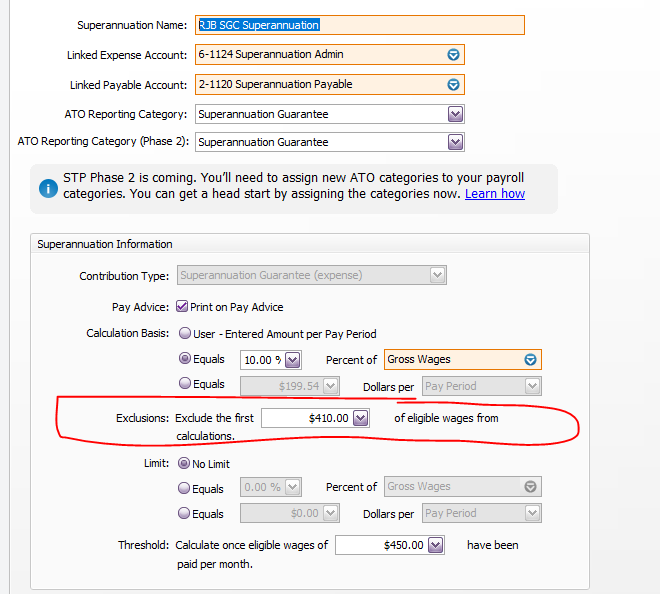Image resolution: width=660 pixels, height=594 pixels.
Task: Select Limit Equals percent radio button
Action: click(x=185, y=489)
